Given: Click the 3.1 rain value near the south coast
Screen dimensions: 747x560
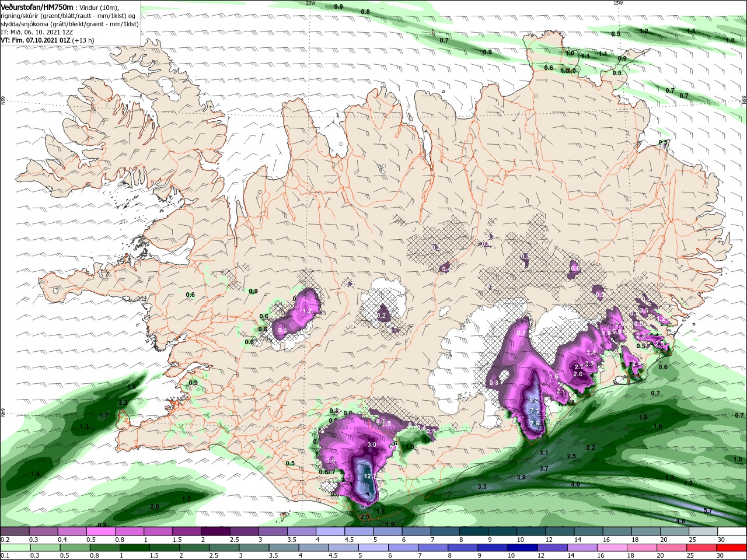Looking at the screenshot, I should [x=543, y=453].
